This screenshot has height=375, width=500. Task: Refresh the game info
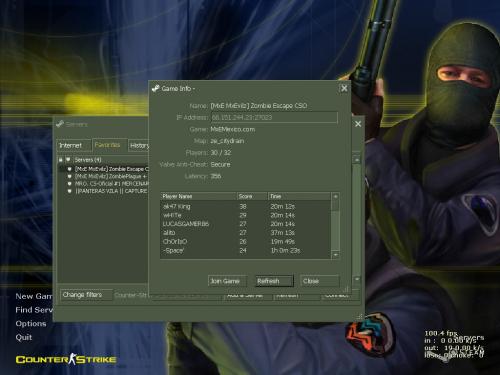[274, 281]
